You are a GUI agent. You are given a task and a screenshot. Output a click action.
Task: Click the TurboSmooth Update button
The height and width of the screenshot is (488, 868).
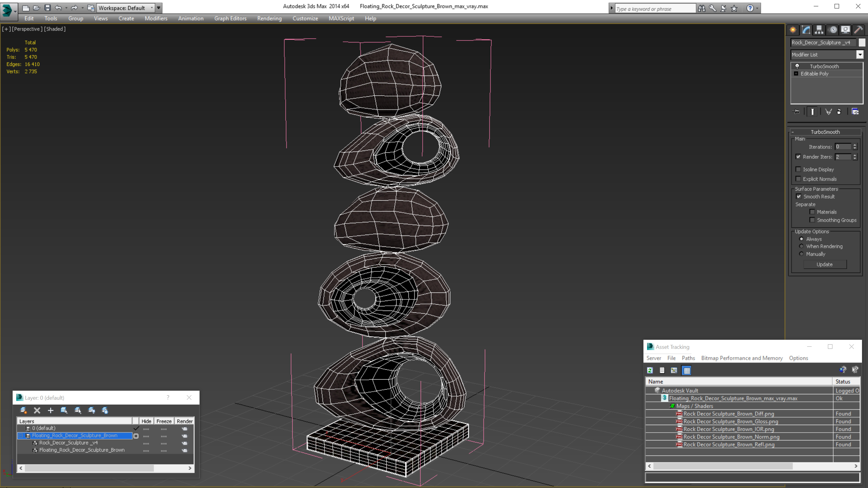point(825,264)
